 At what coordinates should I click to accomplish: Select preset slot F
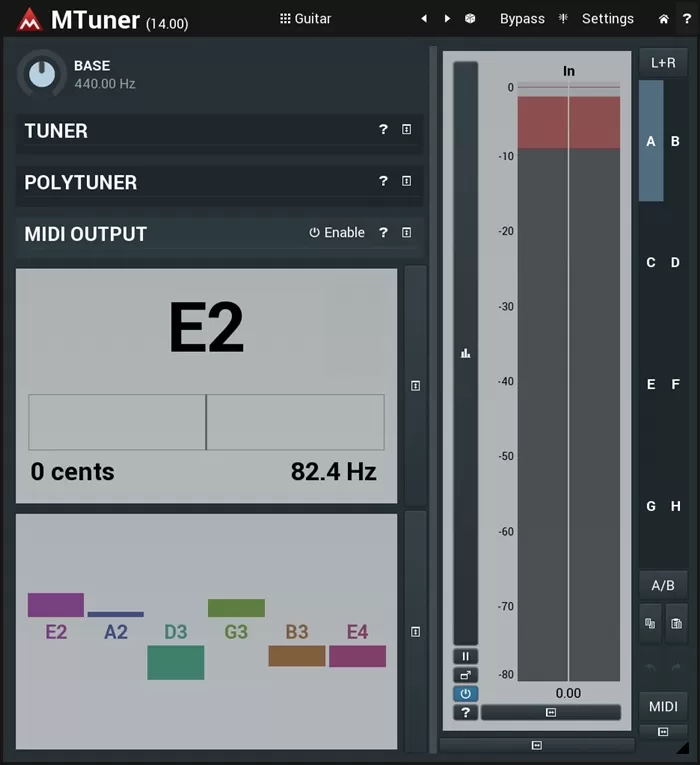675,384
